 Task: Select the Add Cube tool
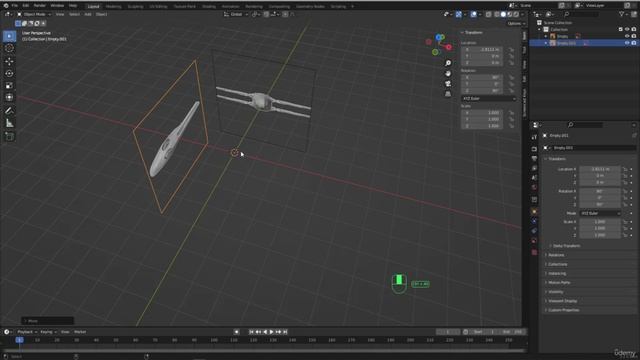tap(9, 136)
